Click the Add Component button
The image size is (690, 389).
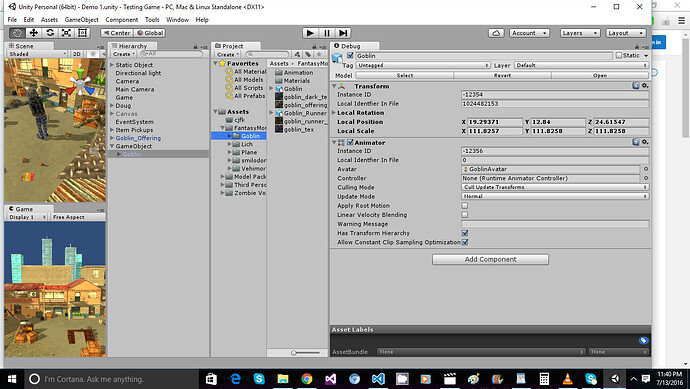[490, 259]
